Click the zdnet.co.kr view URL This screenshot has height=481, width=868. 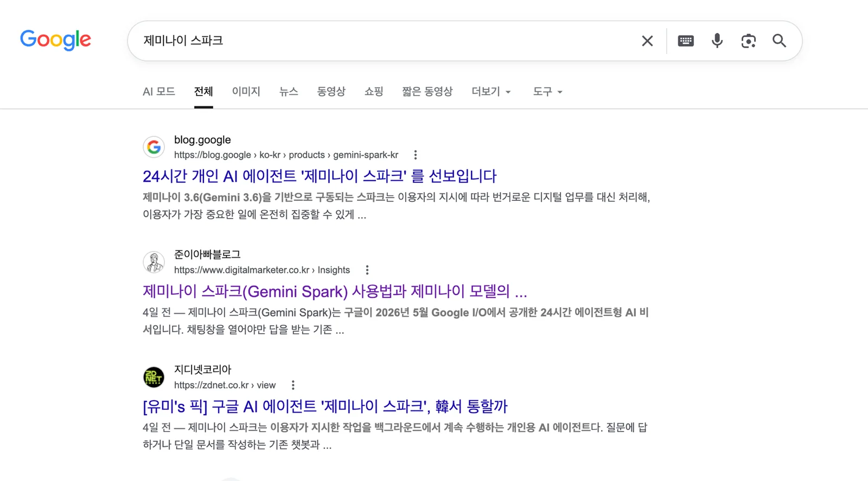coord(225,385)
